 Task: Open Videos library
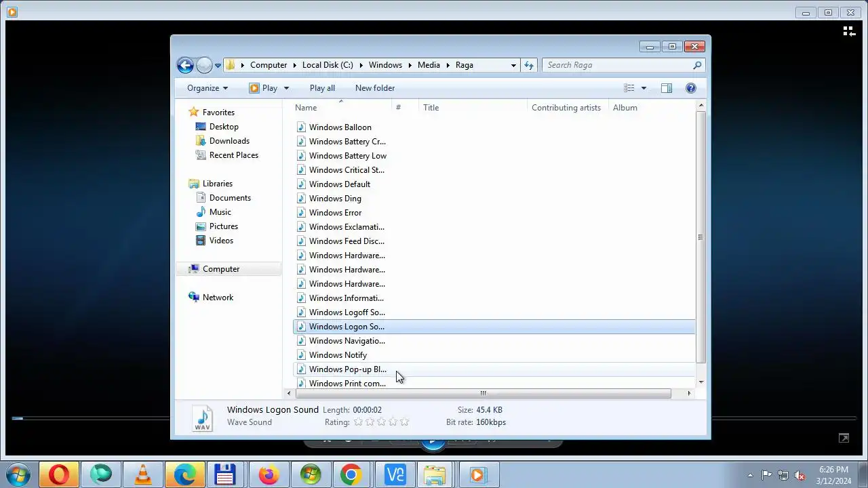coord(221,241)
